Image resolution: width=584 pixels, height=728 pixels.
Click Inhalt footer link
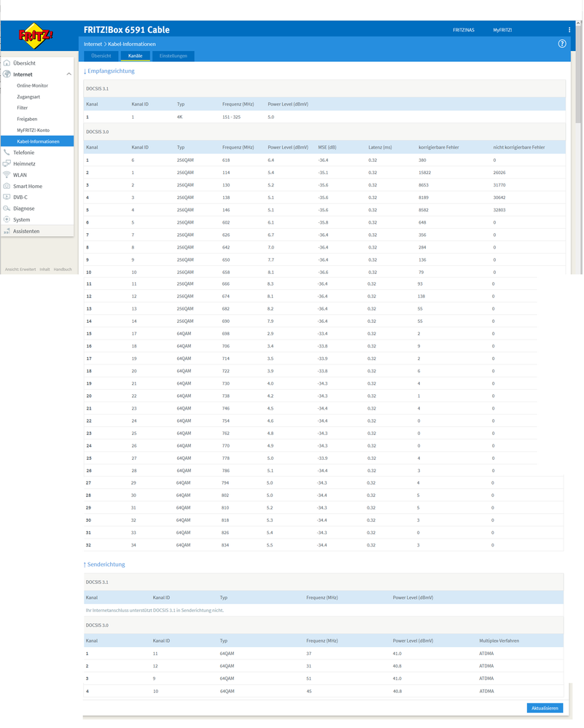[44, 270]
